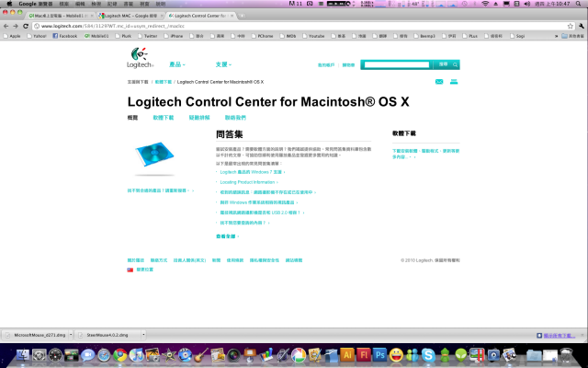The image size is (588, 368).
Task: Open Yahoo Messenger smiley dock icon
Action: click(x=396, y=355)
